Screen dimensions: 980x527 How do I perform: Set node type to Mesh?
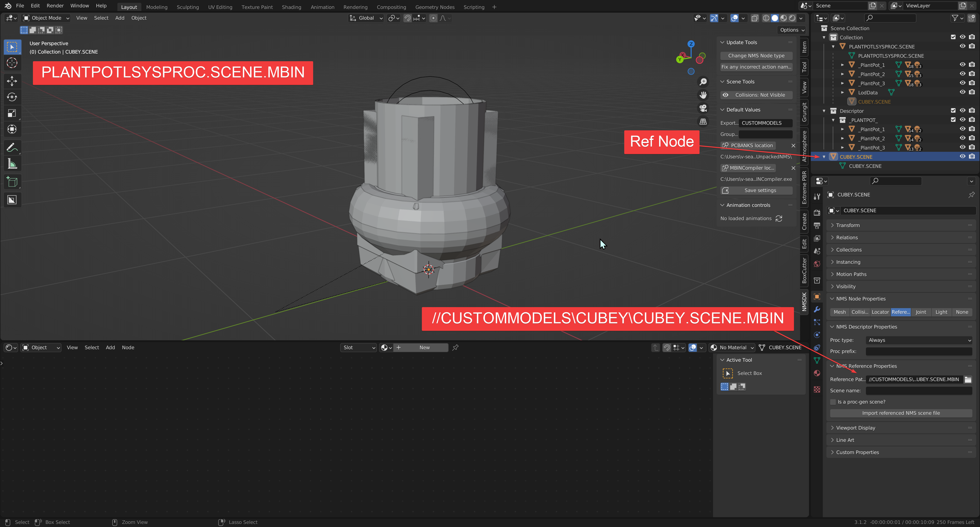[840, 312]
